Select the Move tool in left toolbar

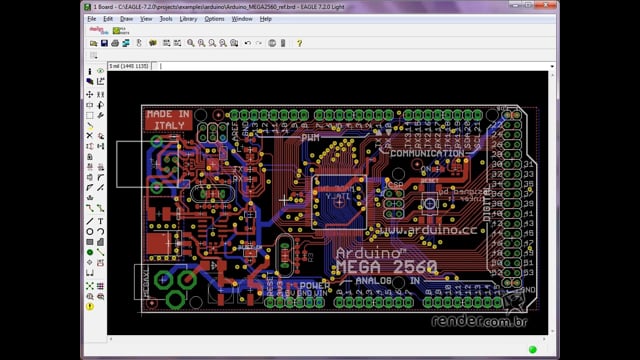coord(90,94)
